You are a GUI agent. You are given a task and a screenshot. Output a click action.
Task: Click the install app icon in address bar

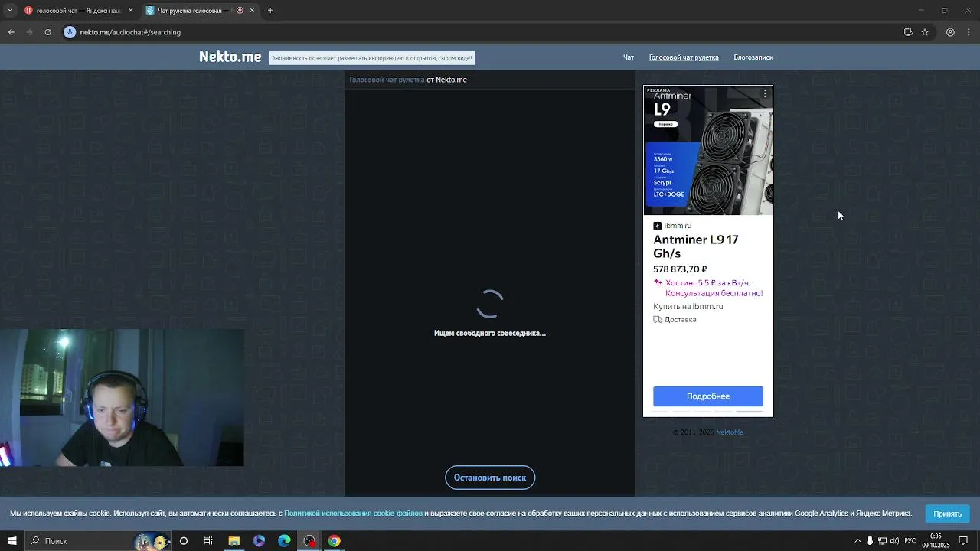tap(908, 32)
